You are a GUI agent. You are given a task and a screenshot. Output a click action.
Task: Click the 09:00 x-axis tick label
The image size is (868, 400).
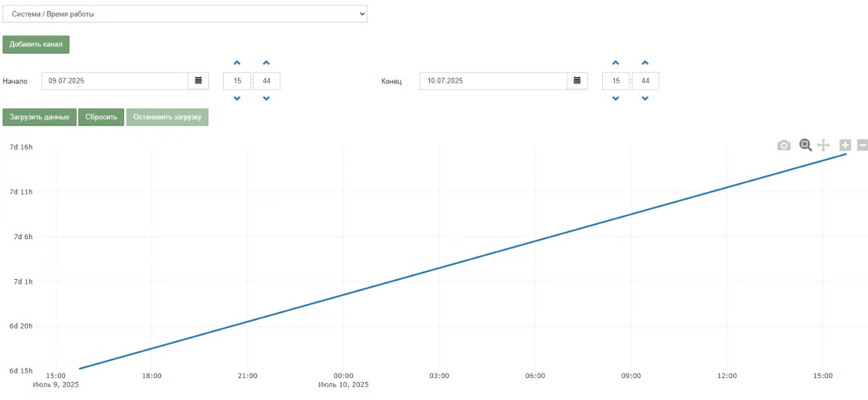[631, 376]
